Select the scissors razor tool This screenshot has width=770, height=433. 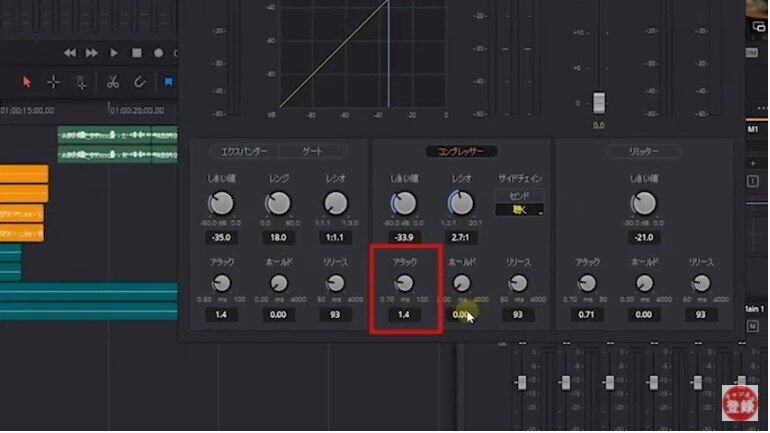click(x=113, y=82)
